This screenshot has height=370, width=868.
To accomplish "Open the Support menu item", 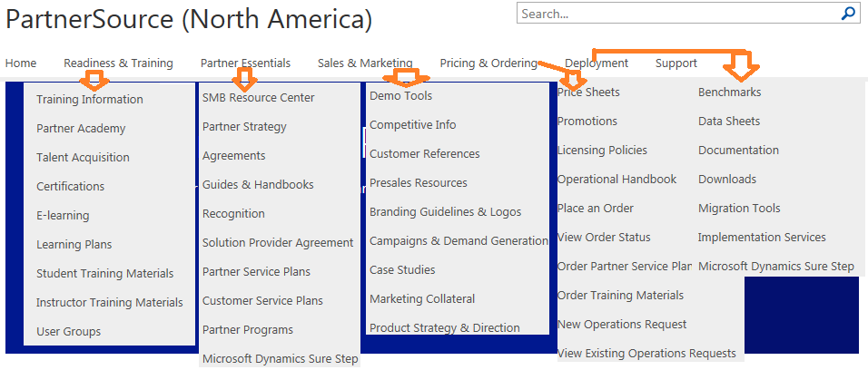I will click(x=676, y=63).
